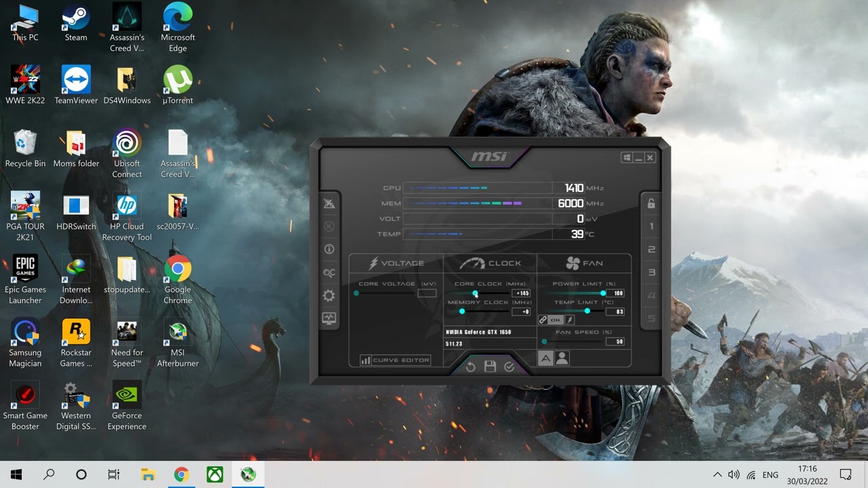Select profile slot 5
This screenshot has height=488, width=868.
point(651,319)
